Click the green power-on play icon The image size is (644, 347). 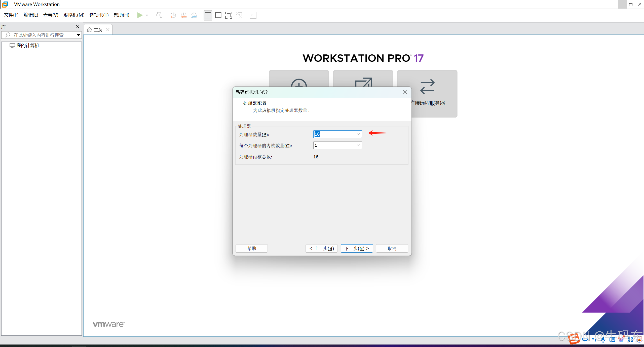[140, 15]
